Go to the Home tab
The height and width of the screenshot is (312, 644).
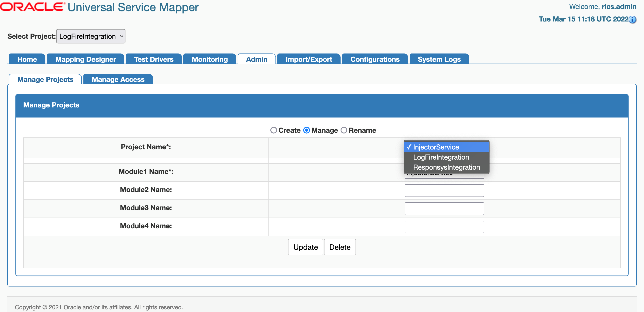27,59
